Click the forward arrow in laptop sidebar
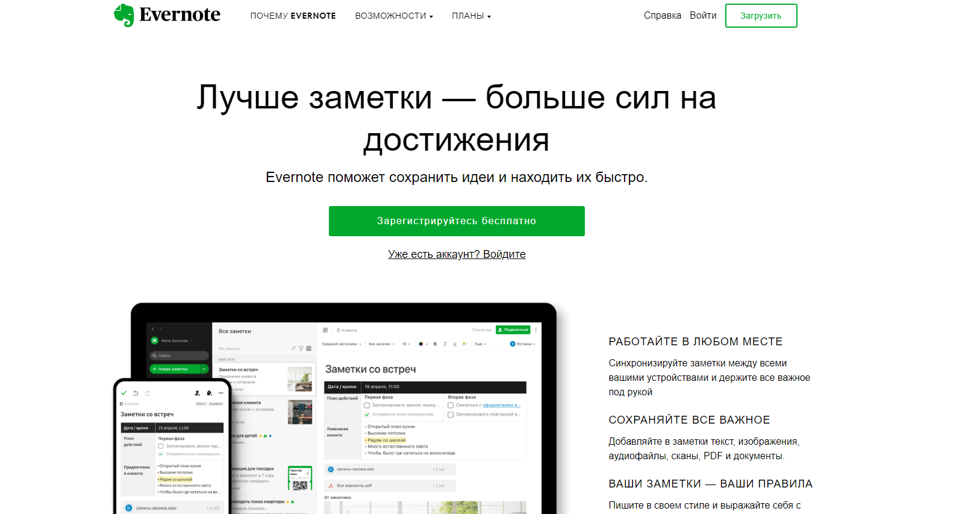 (161, 329)
